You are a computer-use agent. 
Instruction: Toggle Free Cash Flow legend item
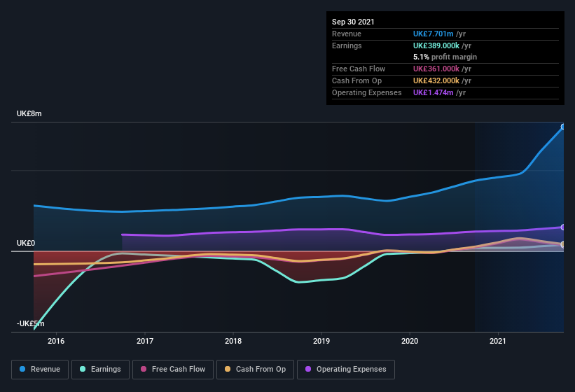click(x=173, y=370)
